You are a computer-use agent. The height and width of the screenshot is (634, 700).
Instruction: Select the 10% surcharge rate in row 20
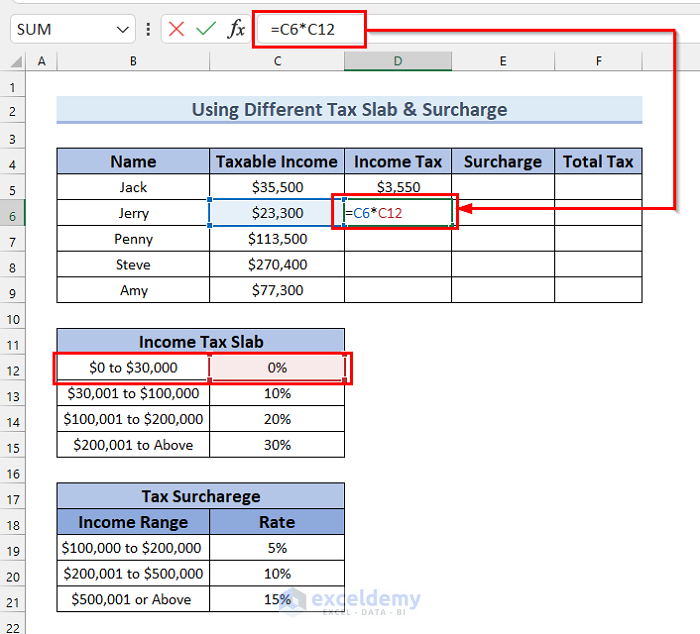[x=277, y=574]
